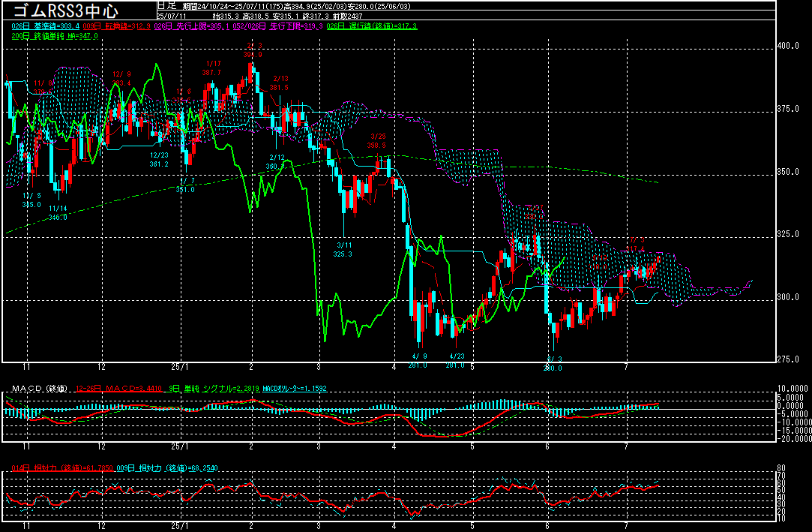Click the 2/13 381.5 high annotation
Screen dimensions: 812x532
pos(280,83)
